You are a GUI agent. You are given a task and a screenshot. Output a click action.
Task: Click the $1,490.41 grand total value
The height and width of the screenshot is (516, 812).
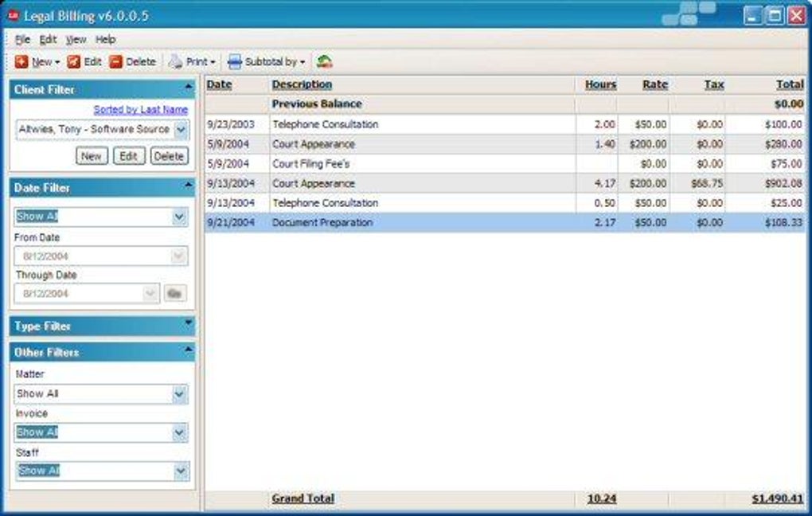pyautogui.click(x=777, y=499)
